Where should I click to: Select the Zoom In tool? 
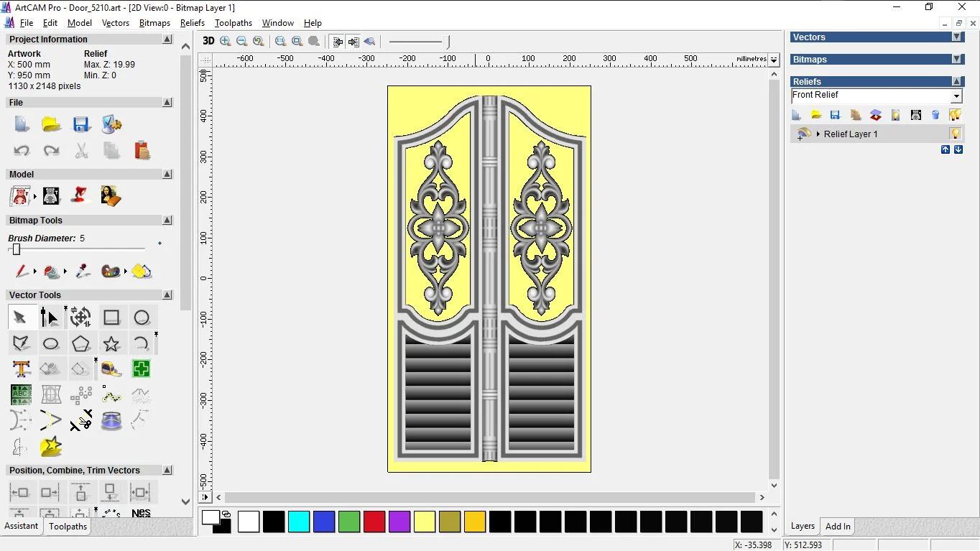[x=225, y=41]
